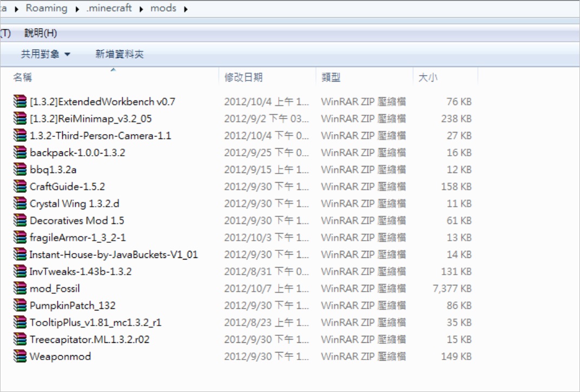
Task: Click the Crystal Wing 1.3.2.d archive icon
Action: [x=20, y=203]
